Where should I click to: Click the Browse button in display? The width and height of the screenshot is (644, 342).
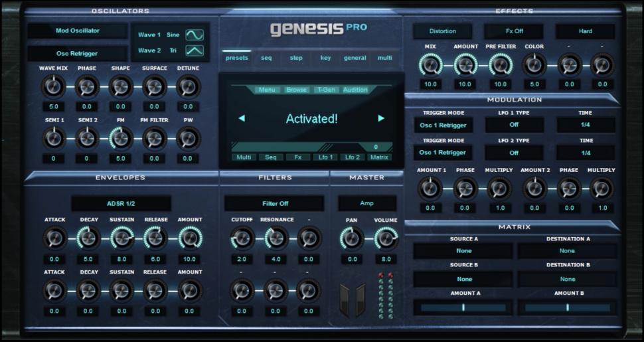point(297,90)
